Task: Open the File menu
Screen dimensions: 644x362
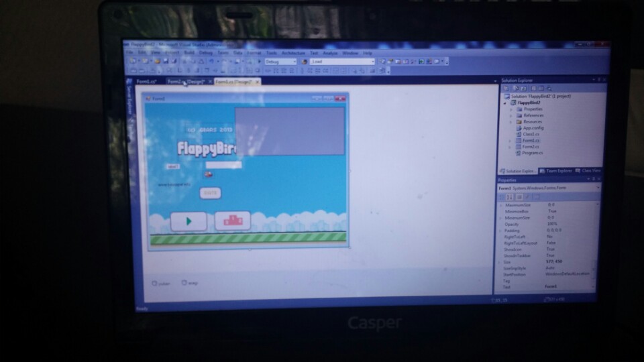Action: (x=129, y=53)
